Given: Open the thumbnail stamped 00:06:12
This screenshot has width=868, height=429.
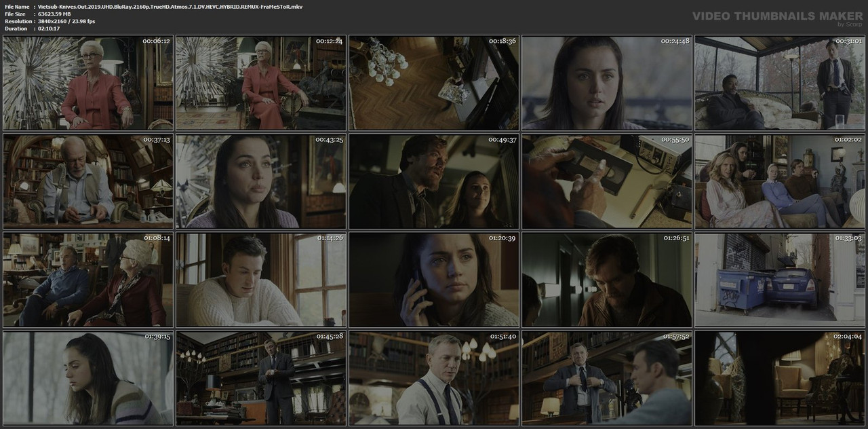Looking at the screenshot, I should (87, 83).
